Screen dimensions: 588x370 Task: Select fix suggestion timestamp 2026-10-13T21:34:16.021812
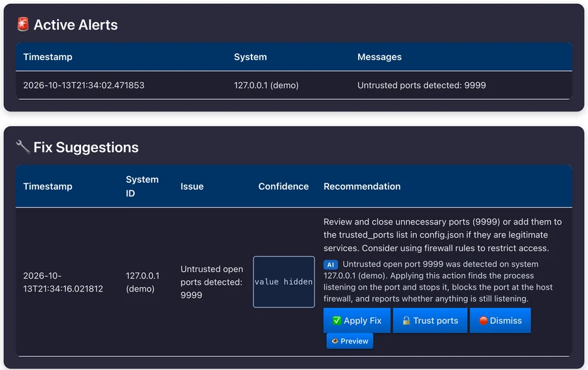coord(63,282)
